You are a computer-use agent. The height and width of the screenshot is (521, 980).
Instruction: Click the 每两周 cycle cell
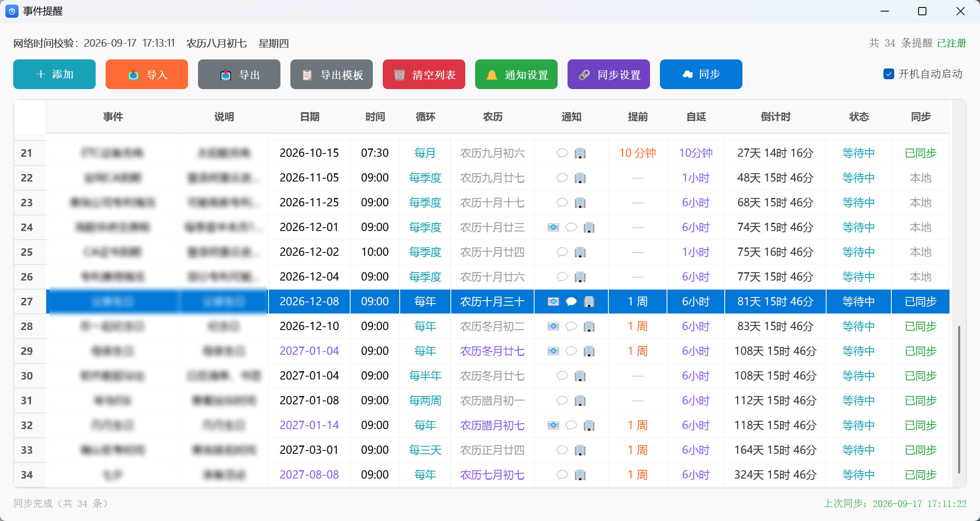[425, 401]
